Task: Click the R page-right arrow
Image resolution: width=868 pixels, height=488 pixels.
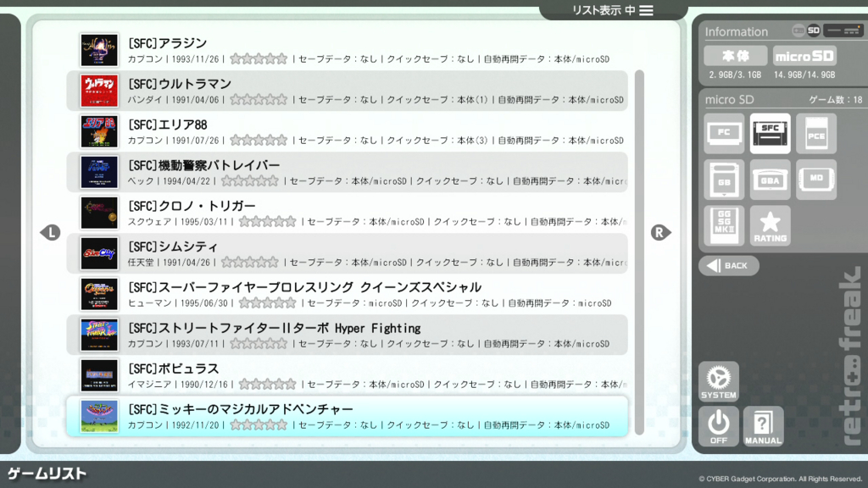Action: point(660,232)
